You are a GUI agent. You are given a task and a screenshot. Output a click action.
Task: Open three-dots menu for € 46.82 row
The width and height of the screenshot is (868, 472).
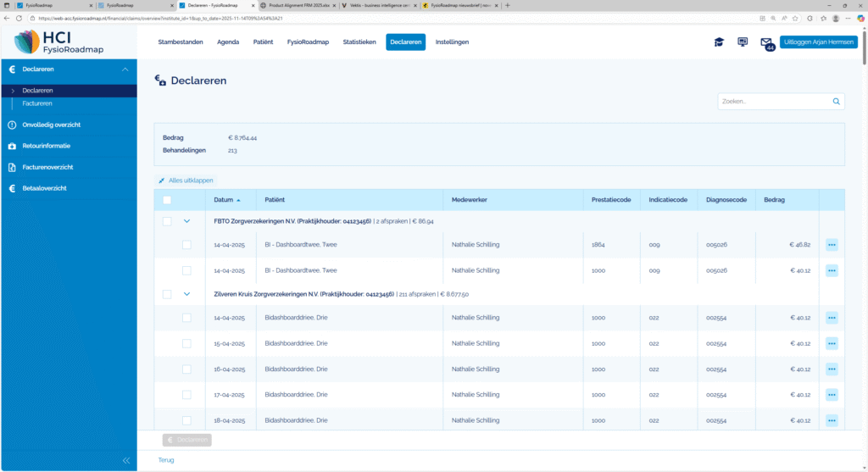[x=832, y=245]
